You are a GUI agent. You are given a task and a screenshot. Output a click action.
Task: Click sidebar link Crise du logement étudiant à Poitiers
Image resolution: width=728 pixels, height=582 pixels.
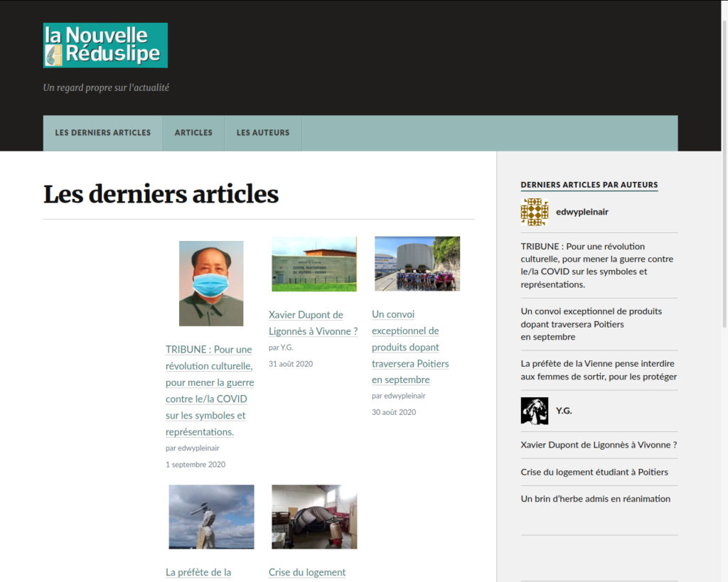tap(594, 472)
